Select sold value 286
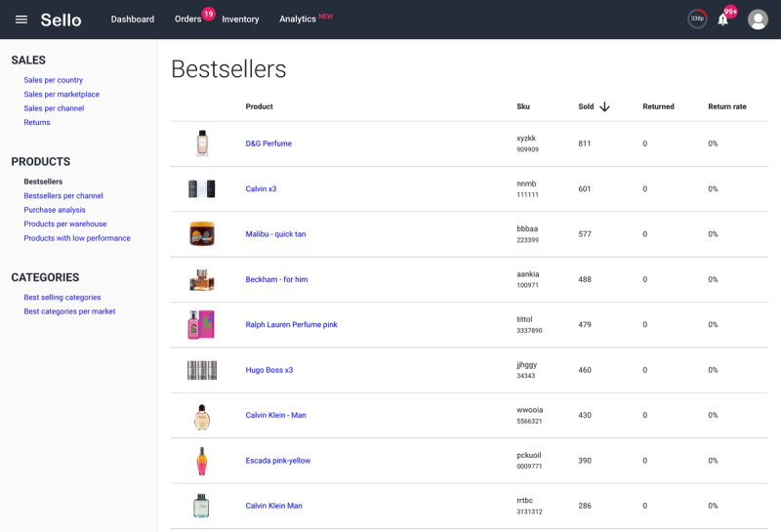Viewport: 781px width, 532px height. 585,506
